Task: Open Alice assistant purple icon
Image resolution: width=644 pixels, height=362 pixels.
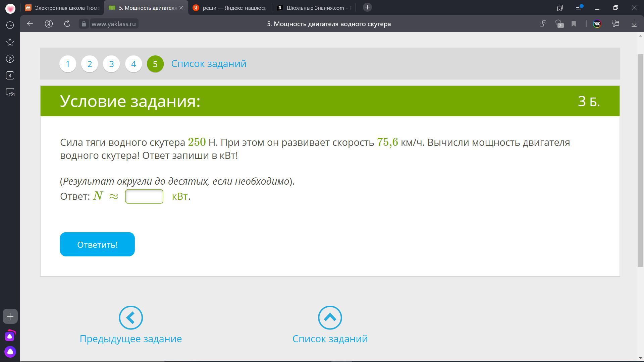Action: click(10, 352)
